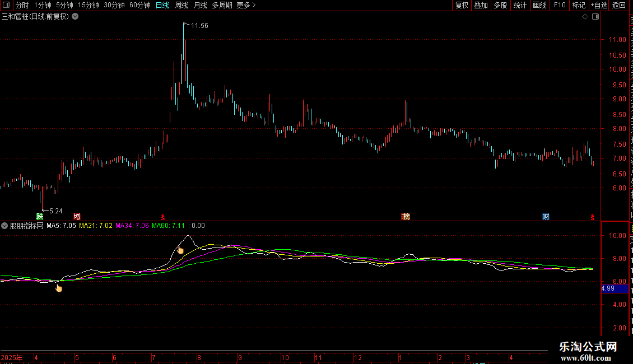Image resolution: width=633 pixels, height=364 pixels.
Task: Click the 复权 adjustment button
Action: 462,5
